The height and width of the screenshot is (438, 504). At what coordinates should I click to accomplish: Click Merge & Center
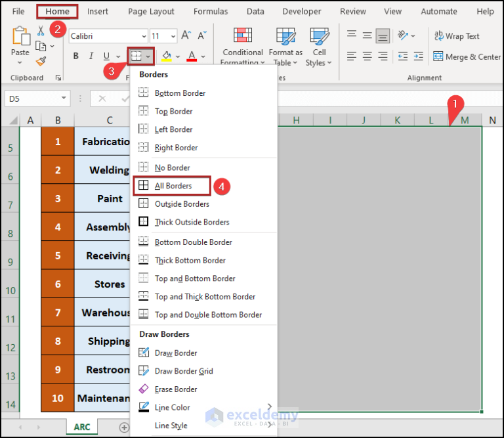[x=467, y=56]
